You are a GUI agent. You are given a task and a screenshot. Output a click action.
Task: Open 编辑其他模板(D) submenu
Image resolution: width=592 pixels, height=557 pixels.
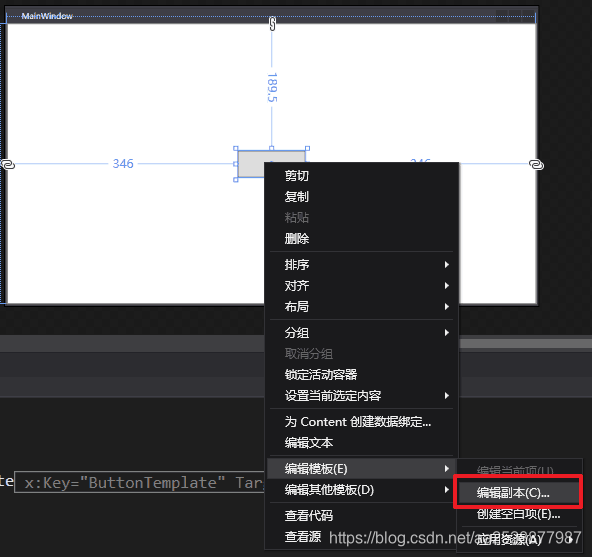[x=361, y=490]
